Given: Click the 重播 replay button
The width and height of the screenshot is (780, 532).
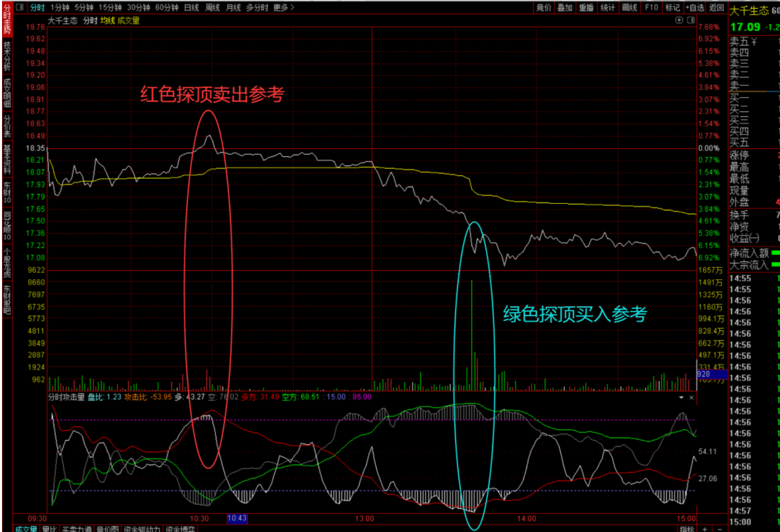Looking at the screenshot, I should point(587,7).
